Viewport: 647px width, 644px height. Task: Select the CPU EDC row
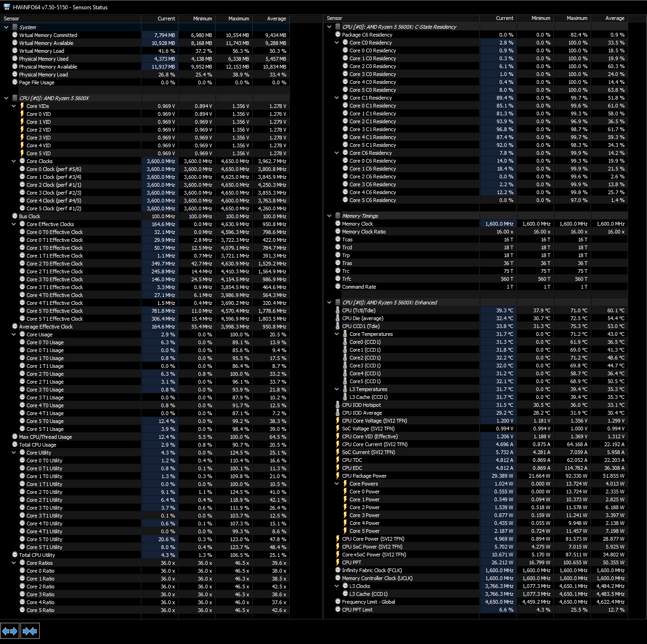pos(476,468)
